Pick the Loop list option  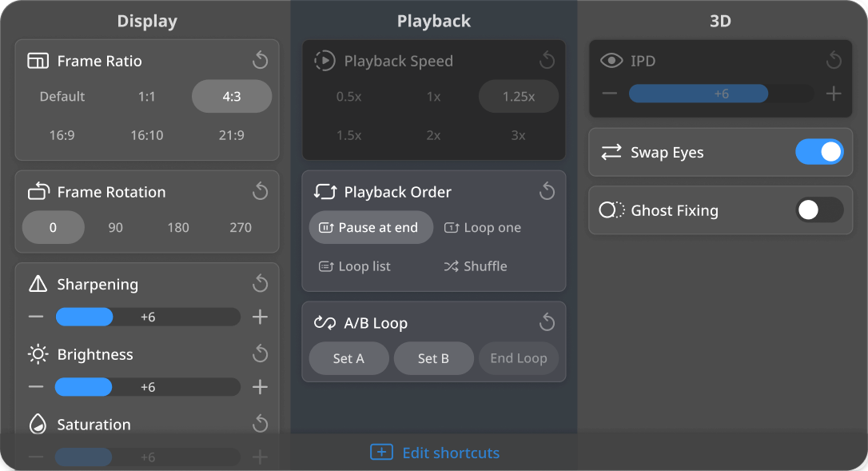[356, 266]
